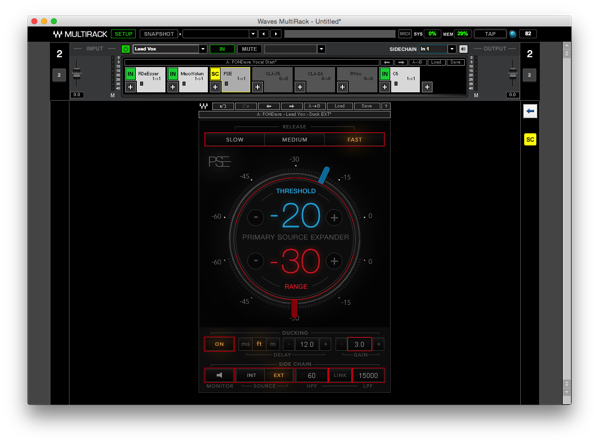
Task: Click the Ducking Gain field showing 3.0
Action: pyautogui.click(x=359, y=344)
